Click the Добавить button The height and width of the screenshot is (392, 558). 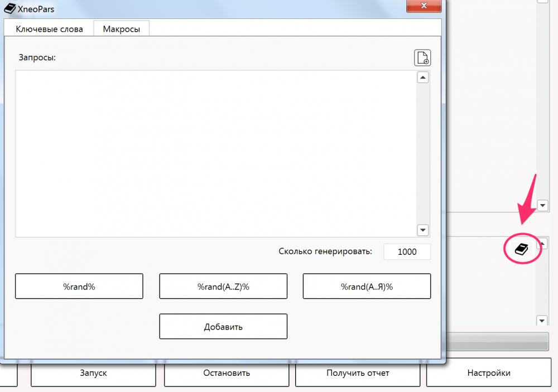(x=223, y=327)
